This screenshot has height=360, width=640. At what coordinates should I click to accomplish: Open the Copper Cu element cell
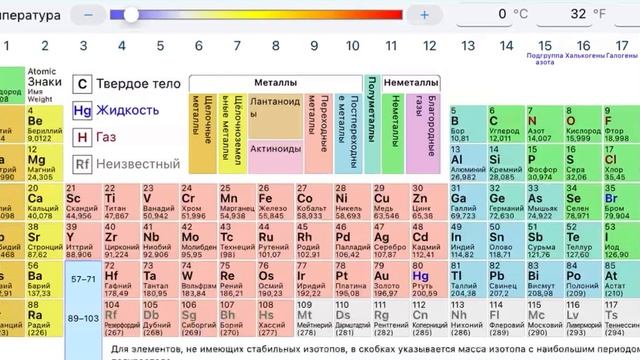tap(391, 202)
